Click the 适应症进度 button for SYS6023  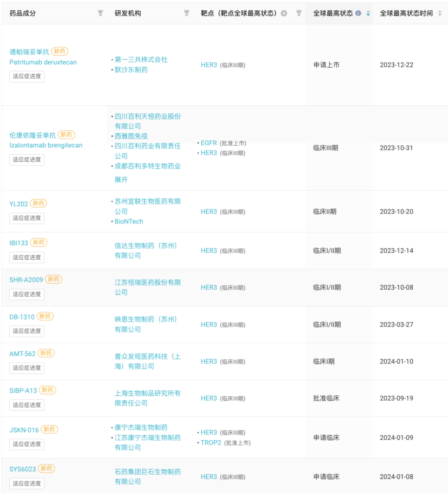tap(27, 483)
